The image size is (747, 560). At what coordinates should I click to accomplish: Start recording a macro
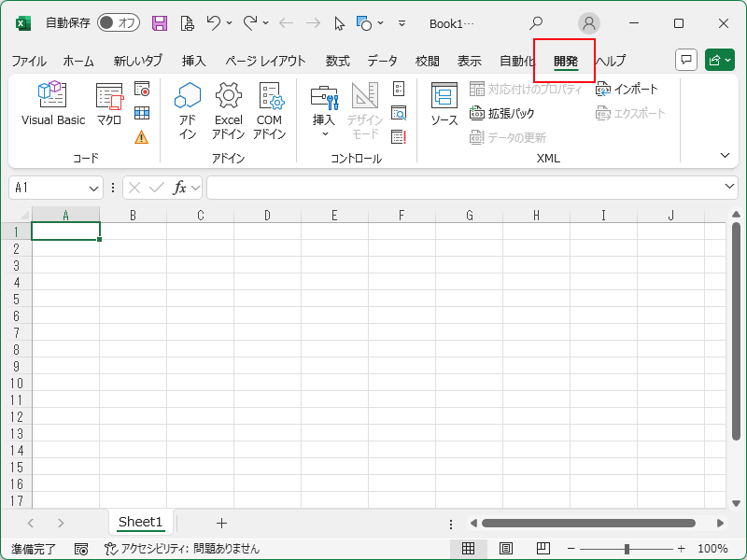tap(142, 89)
